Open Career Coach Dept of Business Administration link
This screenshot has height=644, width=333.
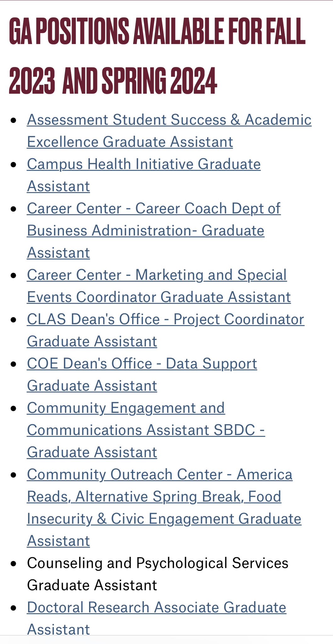154,230
